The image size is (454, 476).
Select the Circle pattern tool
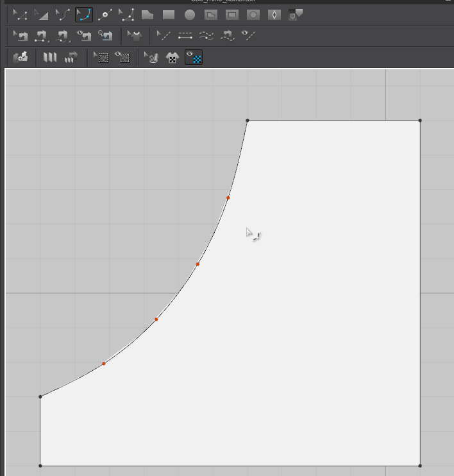(x=190, y=15)
